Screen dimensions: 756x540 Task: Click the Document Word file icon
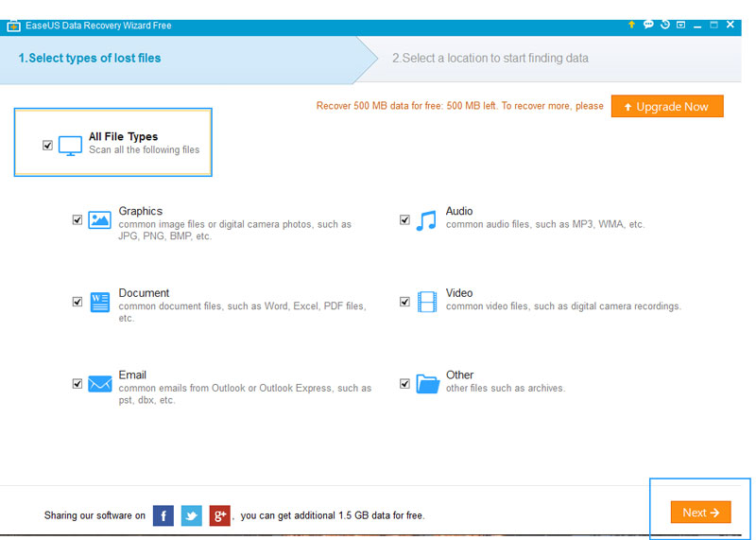(100, 302)
